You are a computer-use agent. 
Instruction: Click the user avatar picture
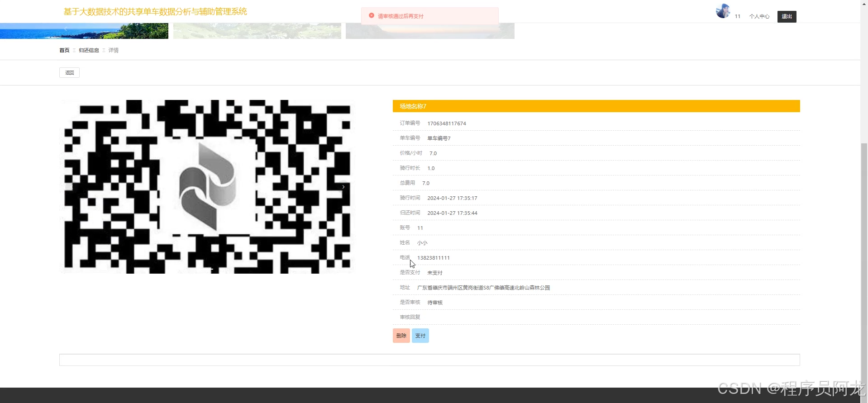(x=723, y=11)
